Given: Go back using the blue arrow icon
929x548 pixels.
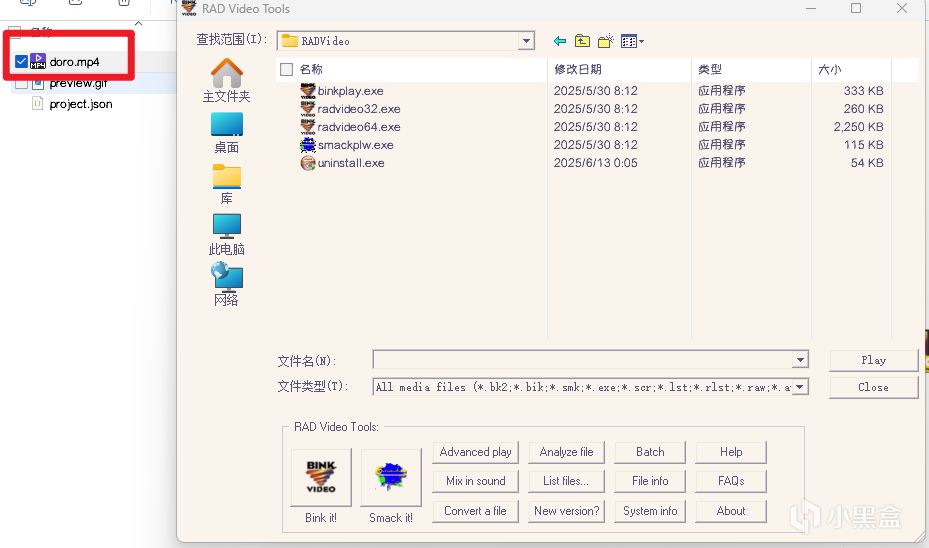Looking at the screenshot, I should pyautogui.click(x=560, y=41).
